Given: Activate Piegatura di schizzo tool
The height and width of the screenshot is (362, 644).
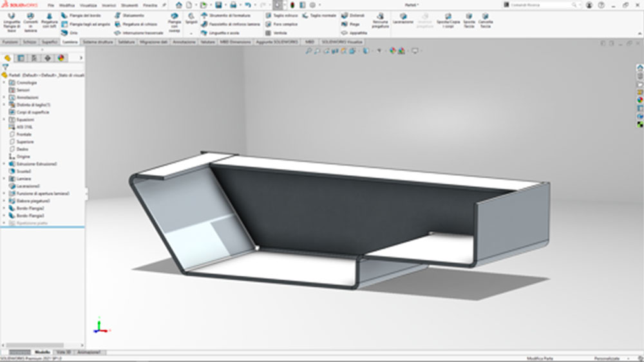Looking at the screenshot, I should [136, 24].
